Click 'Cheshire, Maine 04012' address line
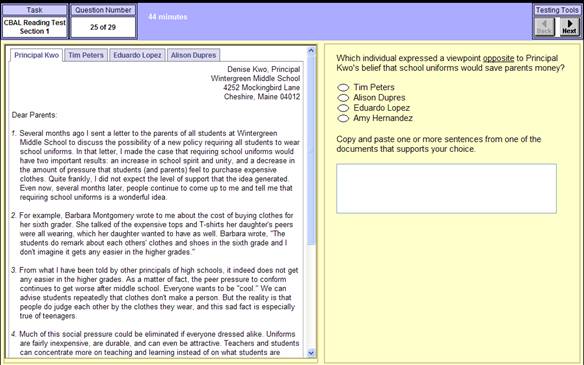The width and height of the screenshot is (584, 365). [262, 96]
